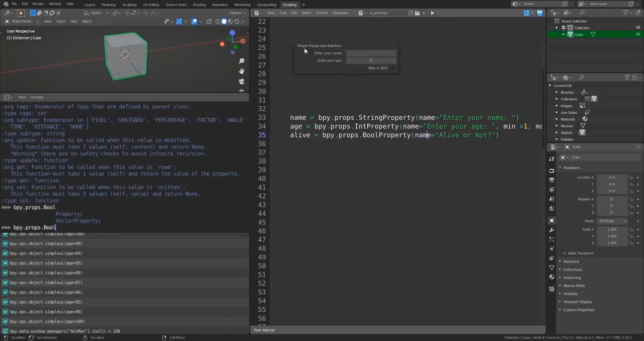Screen dimensions: 644x341
Task: Click the Console menu button
Action: pos(37,97)
